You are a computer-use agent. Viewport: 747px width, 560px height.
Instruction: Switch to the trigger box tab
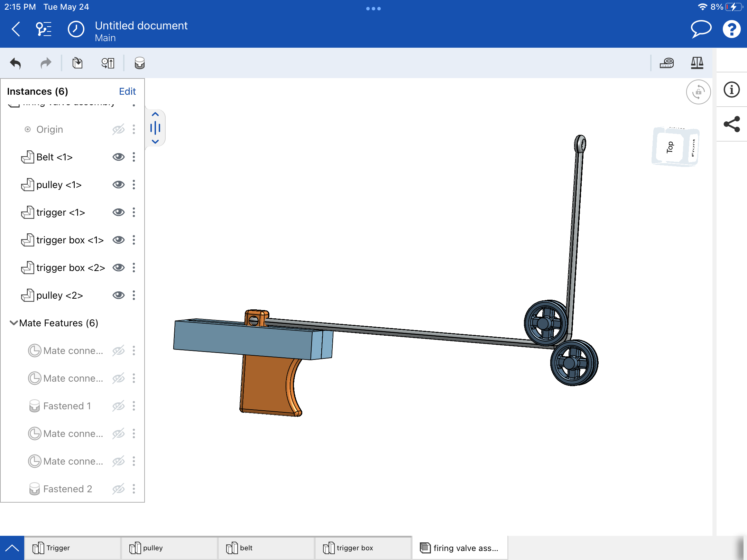pos(363,548)
